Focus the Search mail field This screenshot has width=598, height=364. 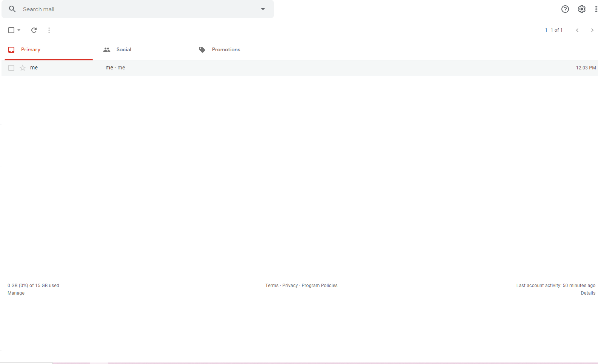click(138, 9)
